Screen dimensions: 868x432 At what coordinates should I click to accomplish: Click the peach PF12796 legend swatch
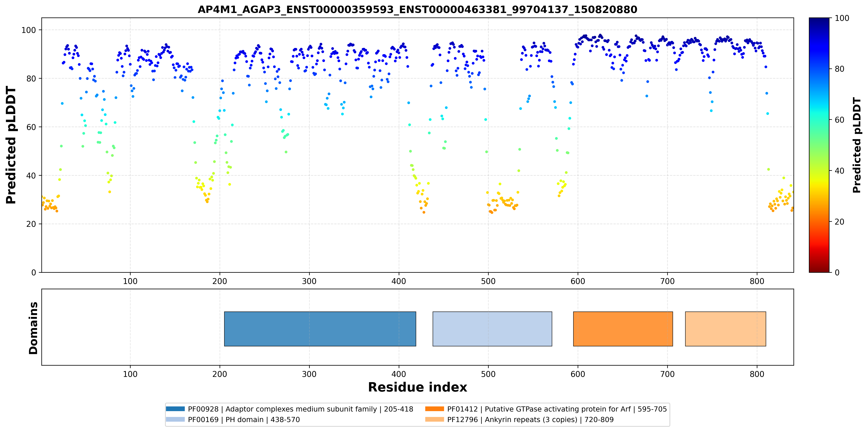tap(434, 419)
